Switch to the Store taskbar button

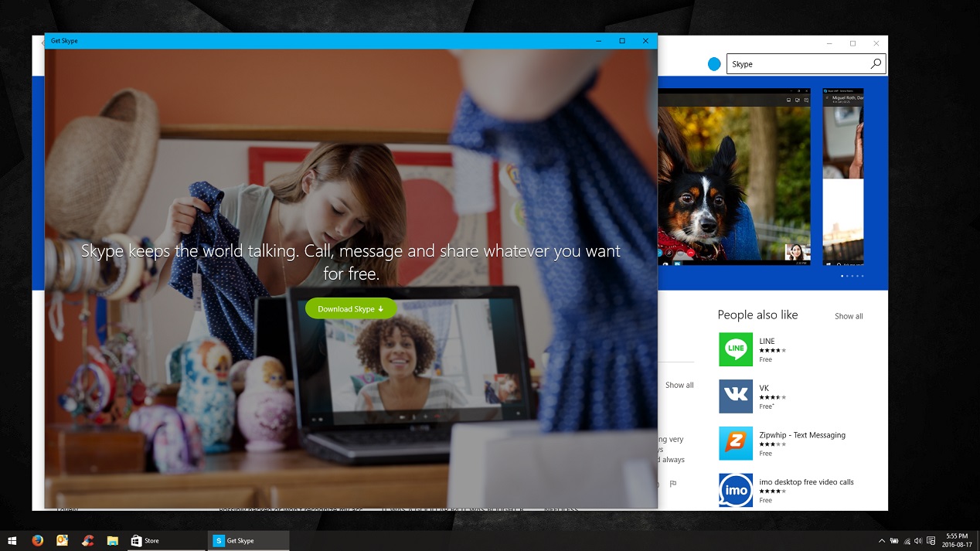click(x=165, y=540)
